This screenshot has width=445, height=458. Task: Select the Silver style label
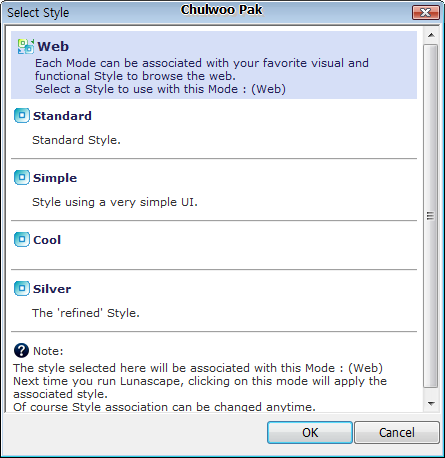click(x=52, y=289)
